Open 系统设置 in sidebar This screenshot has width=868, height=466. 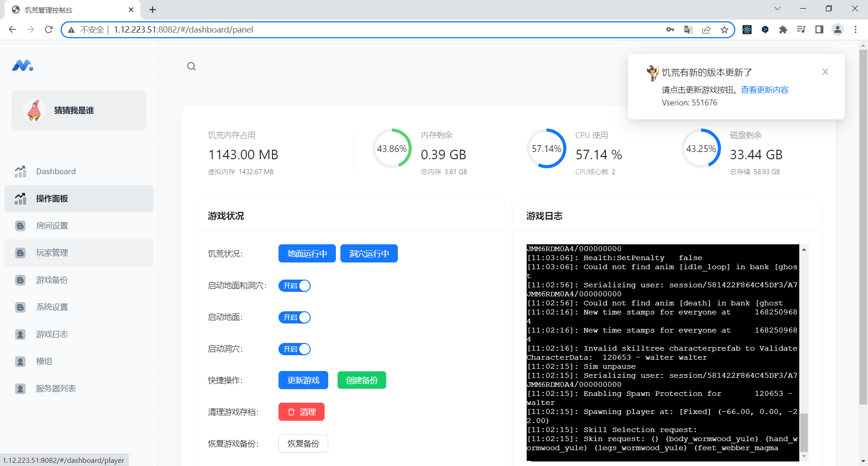coord(79,307)
